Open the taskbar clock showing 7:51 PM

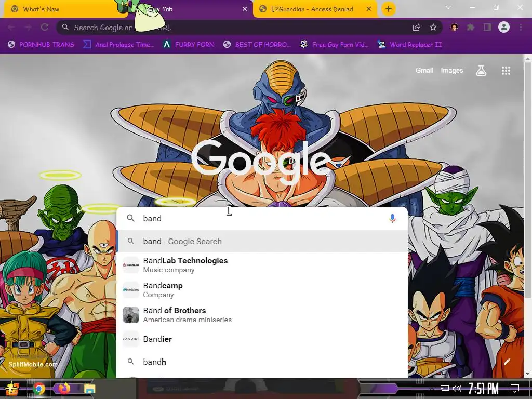point(483,389)
